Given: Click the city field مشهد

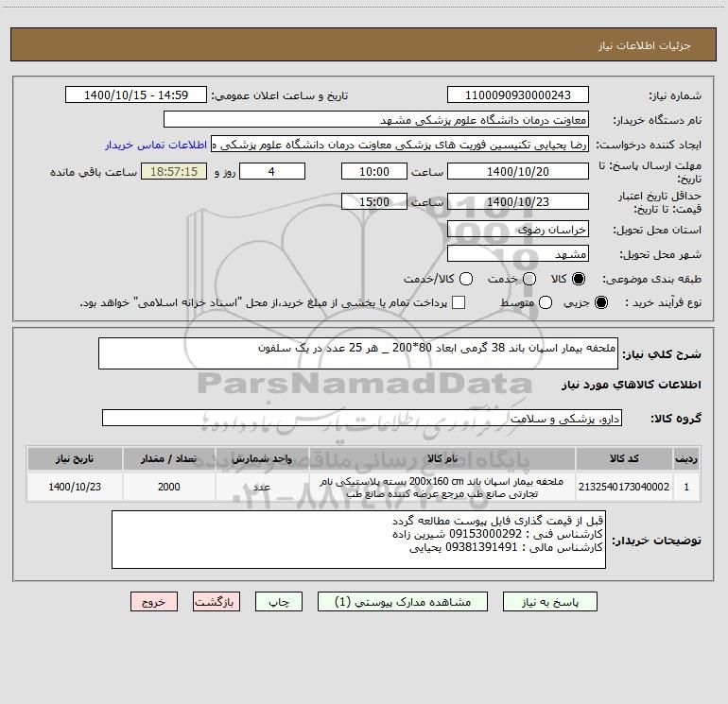Looking at the screenshot, I should point(518,254).
